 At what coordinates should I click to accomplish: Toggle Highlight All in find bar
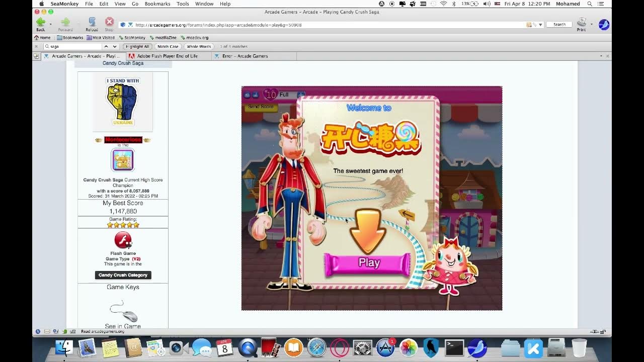click(x=137, y=46)
